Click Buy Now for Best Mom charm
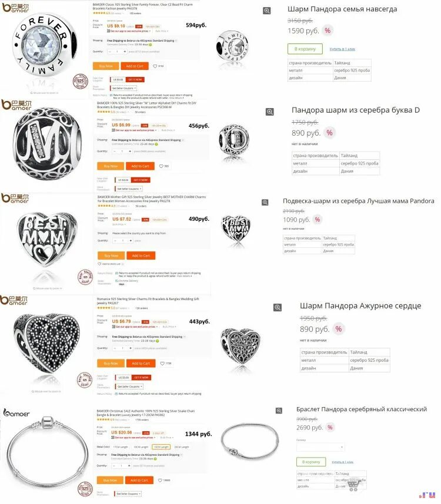This screenshot has height=504, width=441. click(x=111, y=256)
